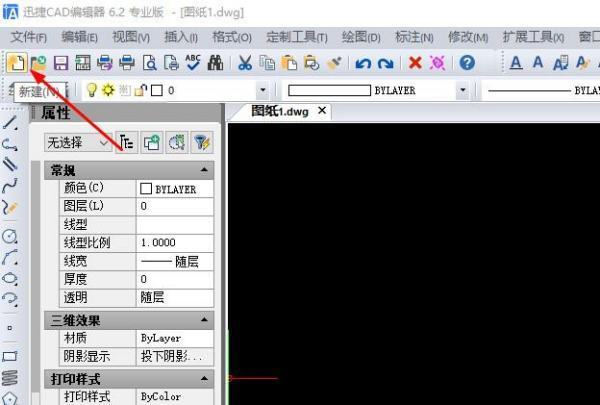
Task: Open the BYLAYER color dropdown arrow
Action: (463, 90)
